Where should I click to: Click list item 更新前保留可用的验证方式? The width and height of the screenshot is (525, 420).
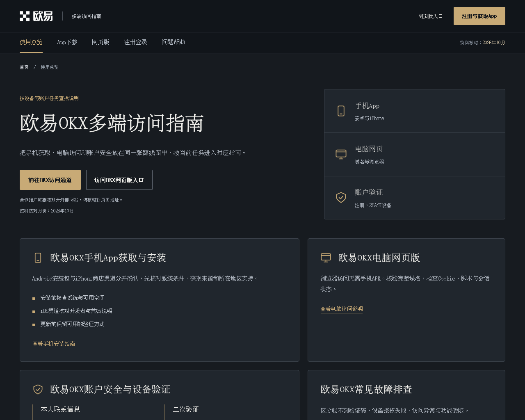pos(73,324)
